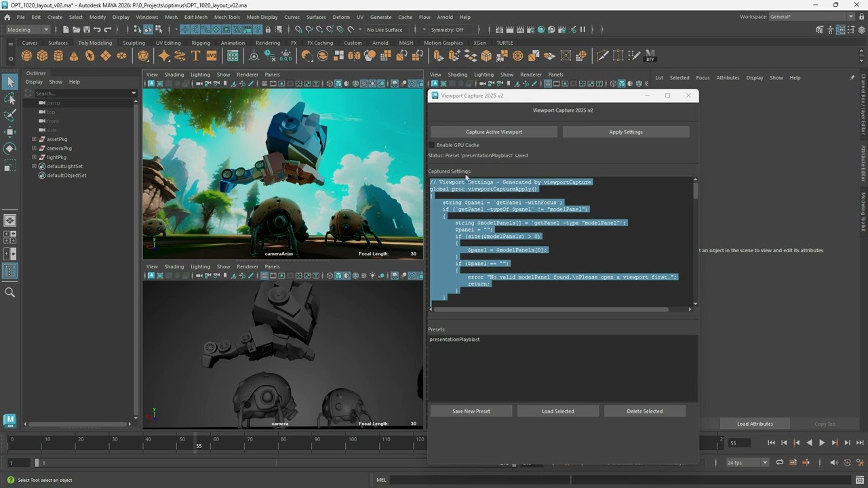Image resolution: width=868 pixels, height=488 pixels.
Task: Toggle the Modeling Toolkit panel icon
Action: coord(820,29)
